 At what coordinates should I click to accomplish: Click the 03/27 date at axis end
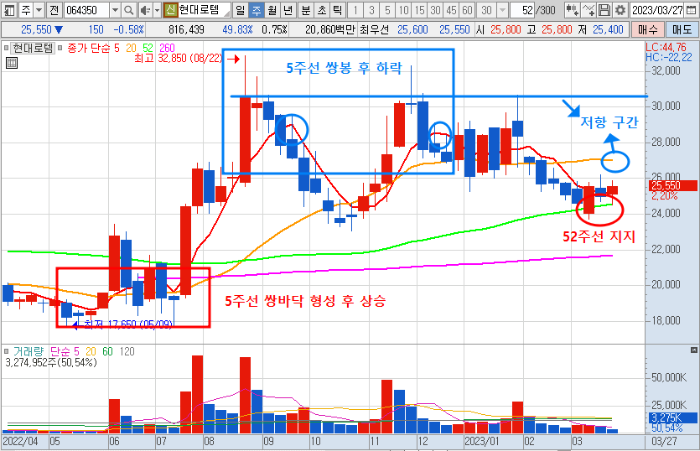664,442
